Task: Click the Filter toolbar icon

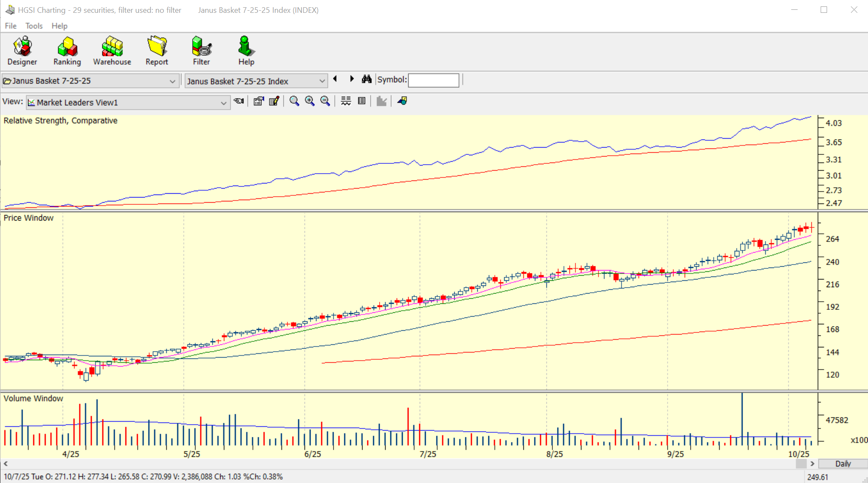Action: [201, 51]
